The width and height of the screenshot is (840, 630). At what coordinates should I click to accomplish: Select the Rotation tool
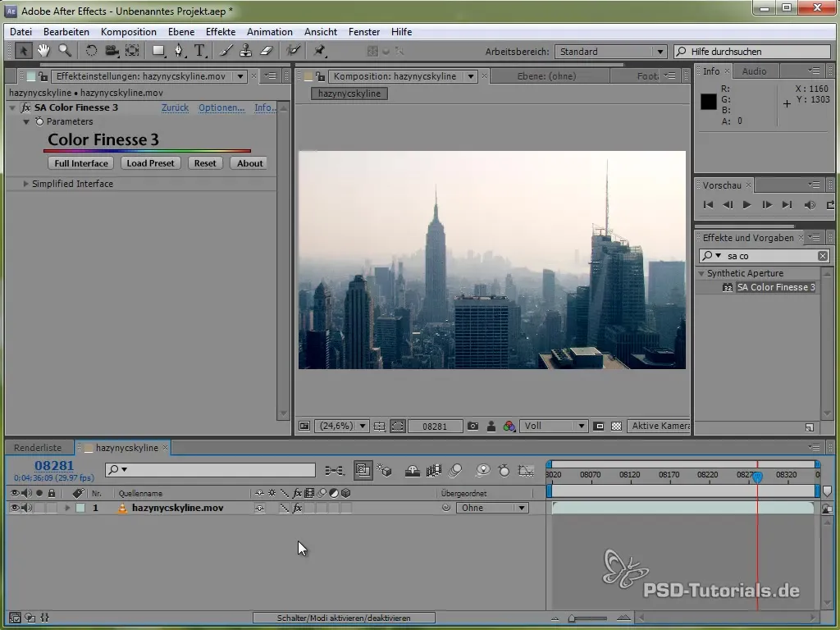(91, 51)
